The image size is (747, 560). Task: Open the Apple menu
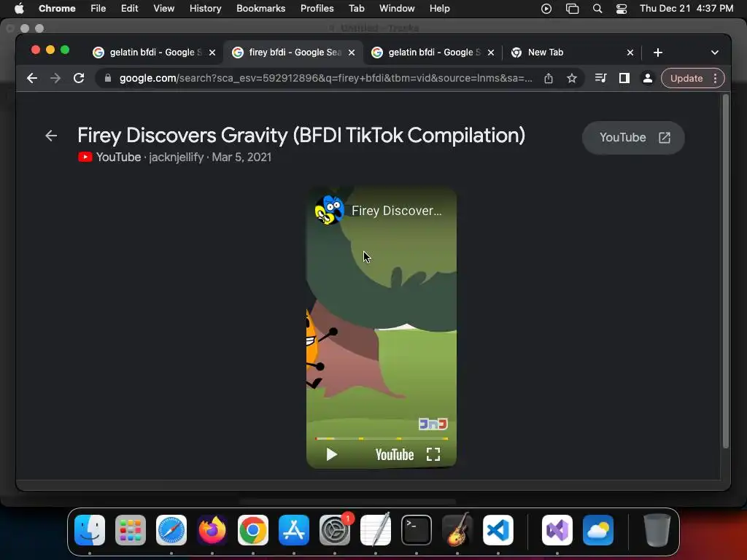click(x=19, y=9)
